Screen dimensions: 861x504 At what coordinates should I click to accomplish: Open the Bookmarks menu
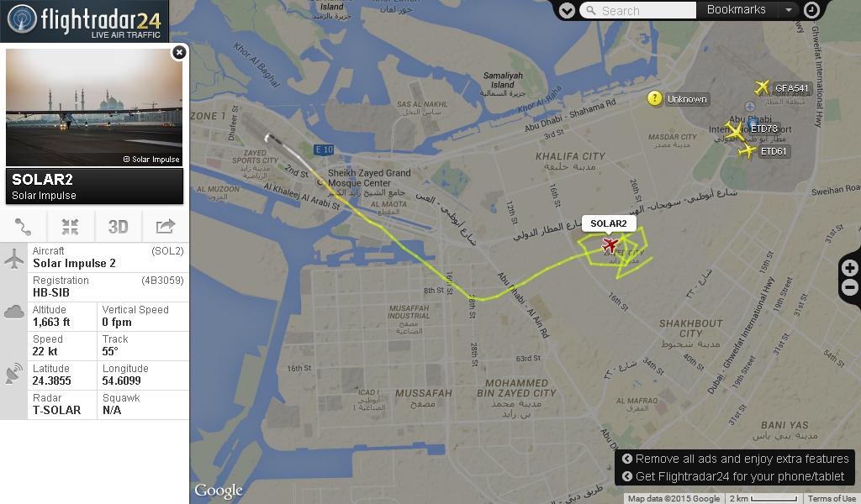(x=736, y=10)
